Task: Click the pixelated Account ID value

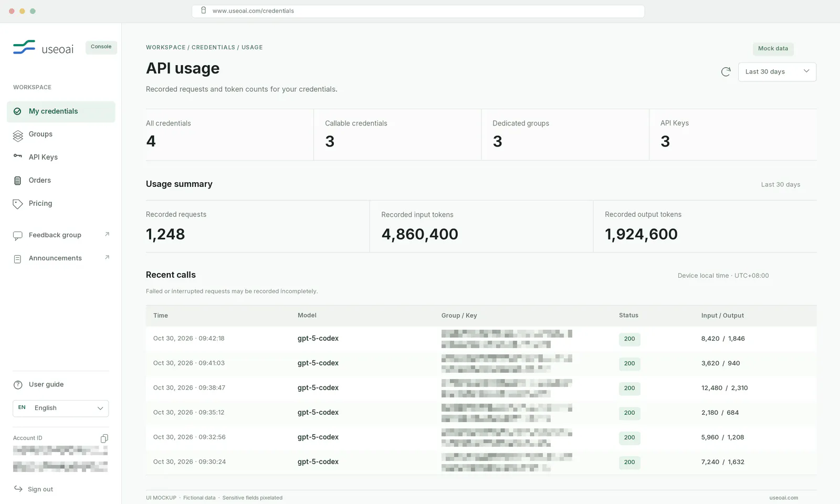Action: click(x=60, y=459)
